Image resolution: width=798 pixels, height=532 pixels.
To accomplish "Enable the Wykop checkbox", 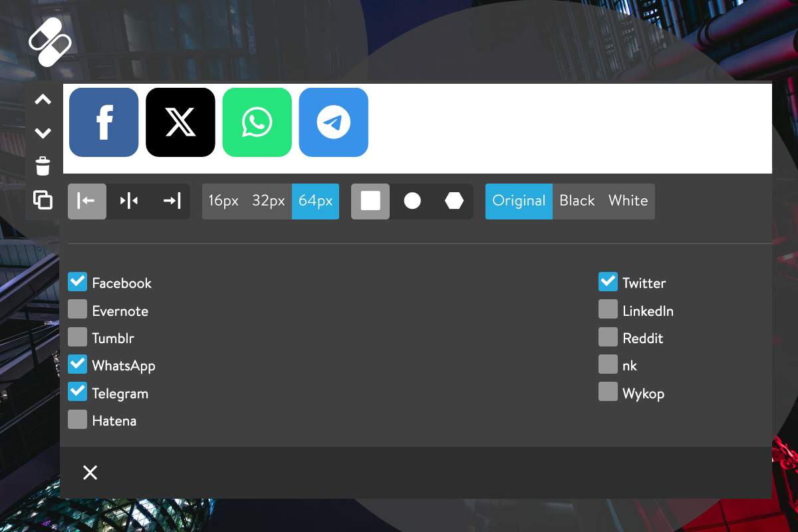I will pyautogui.click(x=608, y=392).
